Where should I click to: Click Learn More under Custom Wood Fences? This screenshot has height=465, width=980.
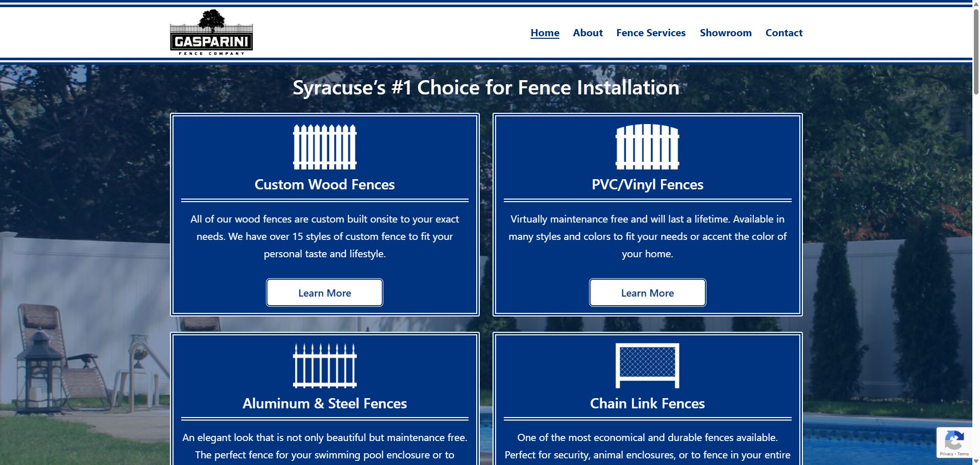click(x=325, y=292)
